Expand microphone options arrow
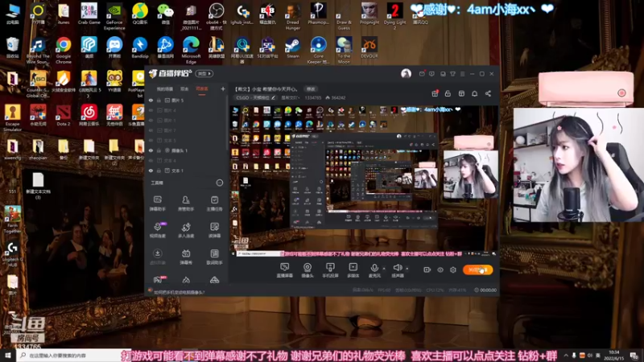The width and height of the screenshot is (644, 362). click(x=384, y=269)
